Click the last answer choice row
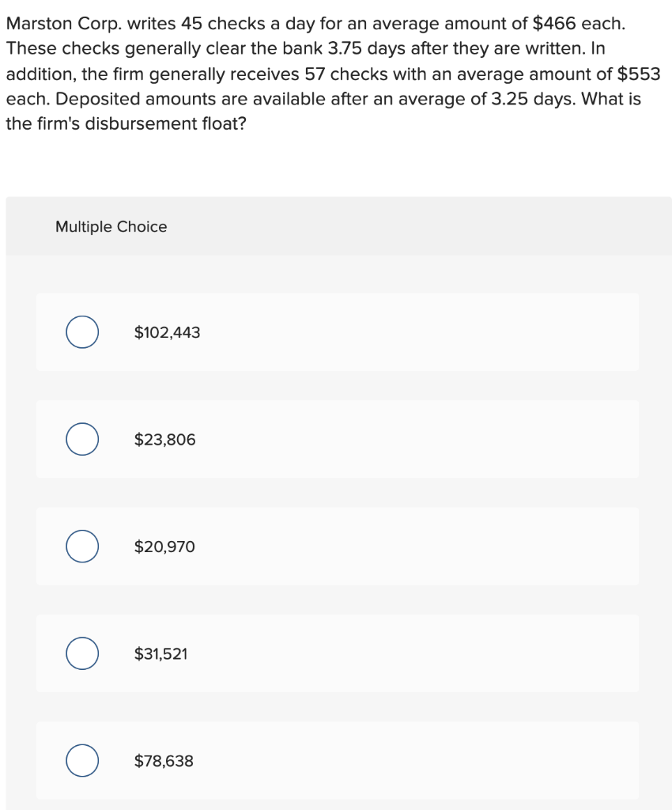672x810 pixels. click(x=336, y=761)
